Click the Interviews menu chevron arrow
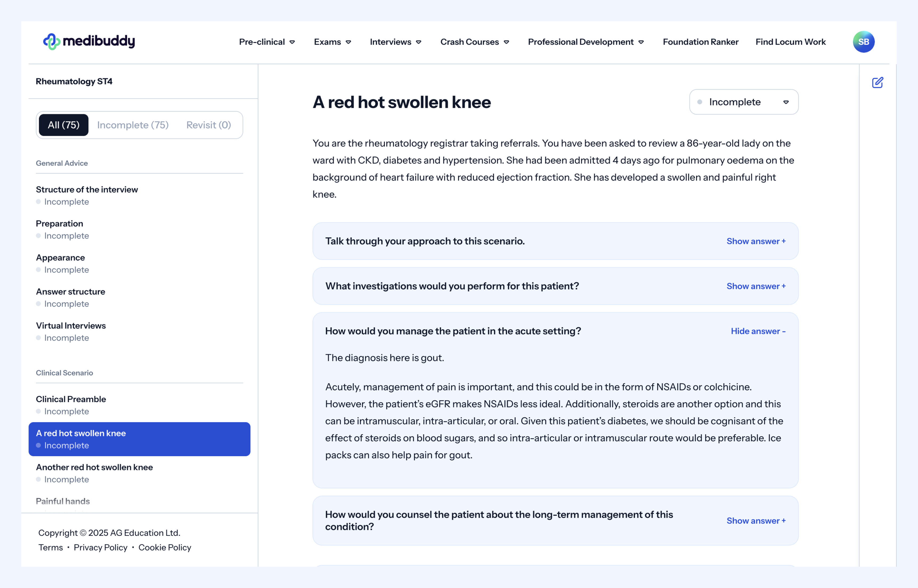Viewport: 918px width, 588px height. [419, 42]
